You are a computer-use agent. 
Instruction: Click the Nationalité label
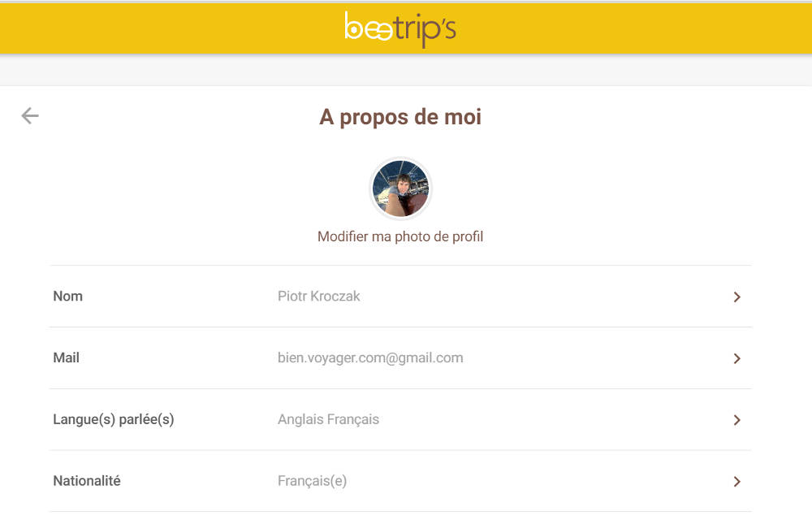87,481
